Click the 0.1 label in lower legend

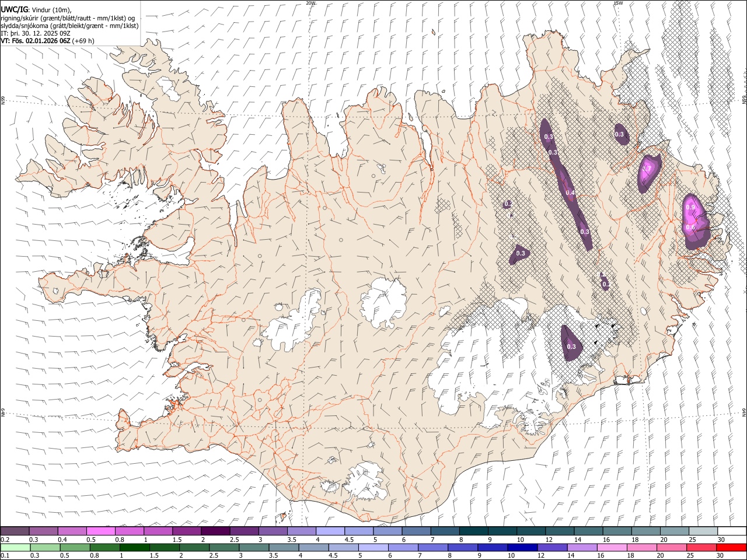click(5, 555)
